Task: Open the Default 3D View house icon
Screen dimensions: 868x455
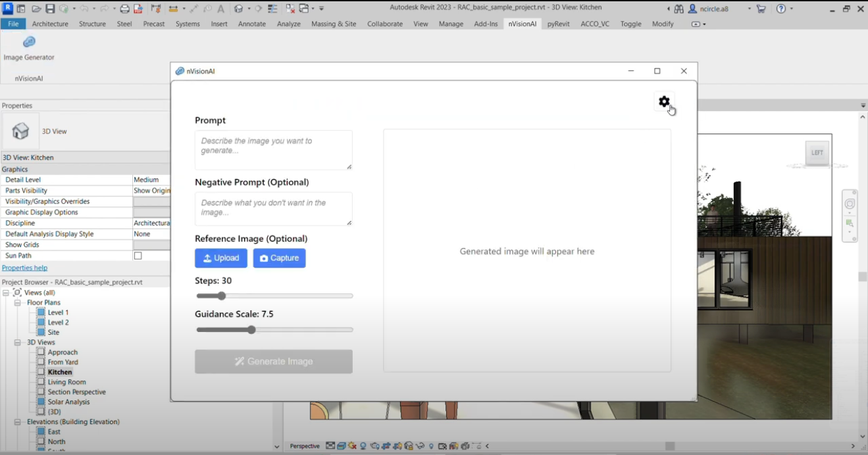Action: (x=237, y=9)
